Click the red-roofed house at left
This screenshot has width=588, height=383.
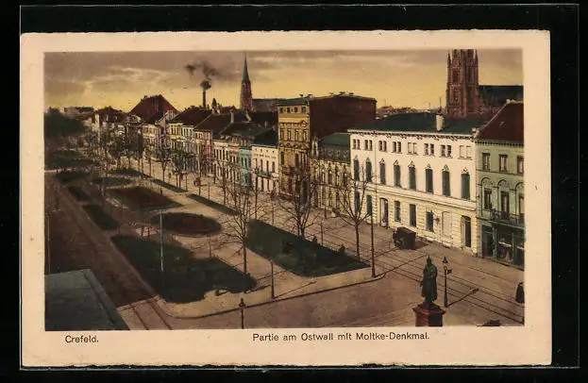click(x=150, y=109)
